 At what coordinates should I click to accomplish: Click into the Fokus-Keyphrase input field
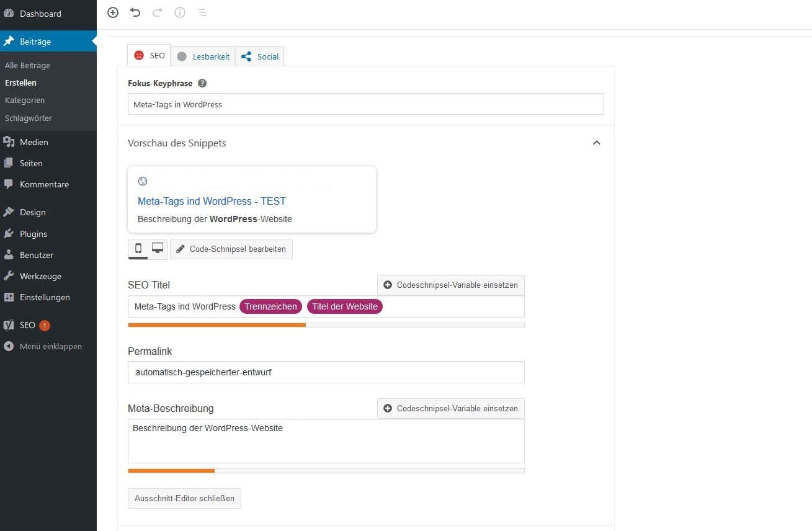coord(365,104)
